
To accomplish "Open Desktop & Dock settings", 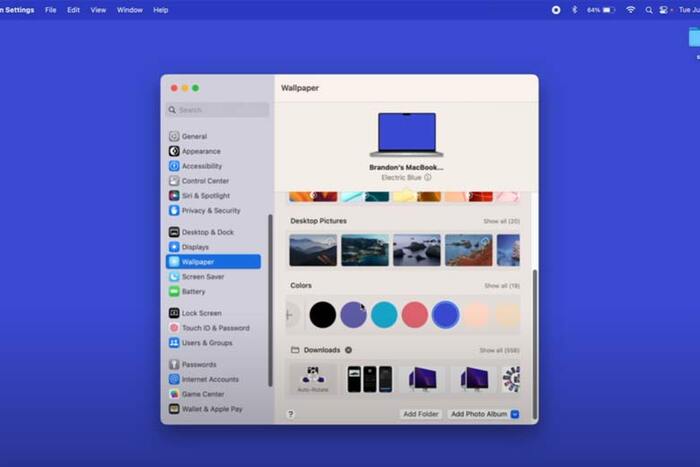I will (x=209, y=232).
